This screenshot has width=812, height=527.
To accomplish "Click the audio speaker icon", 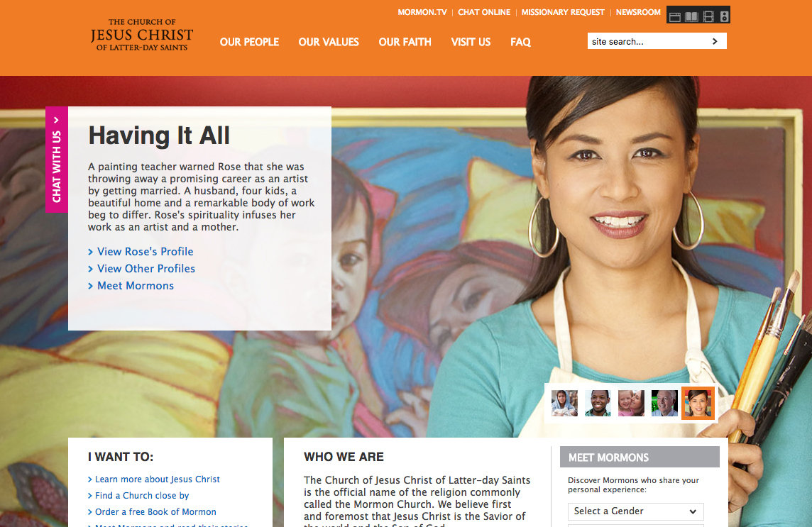I will click(725, 16).
